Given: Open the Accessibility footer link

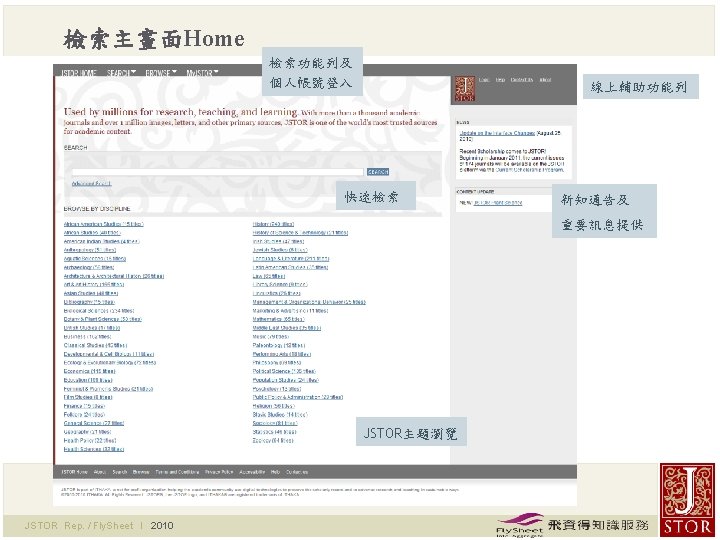Looking at the screenshot, I should coord(252,472).
